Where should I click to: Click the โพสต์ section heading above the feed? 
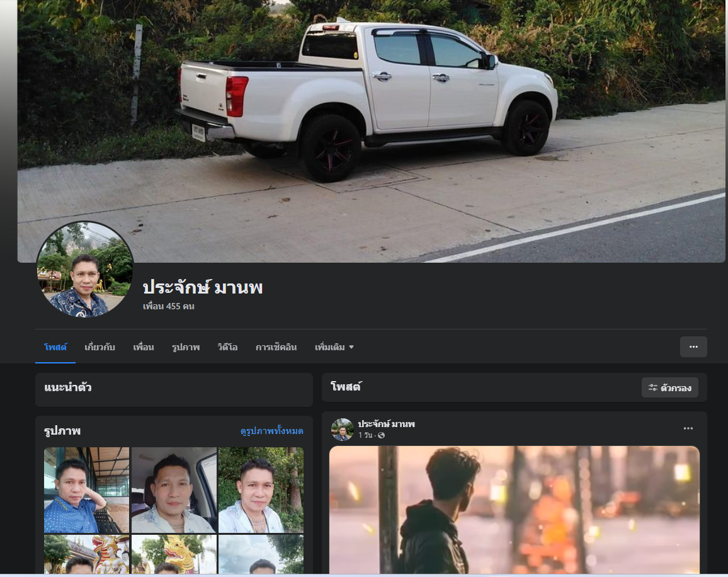(346, 387)
